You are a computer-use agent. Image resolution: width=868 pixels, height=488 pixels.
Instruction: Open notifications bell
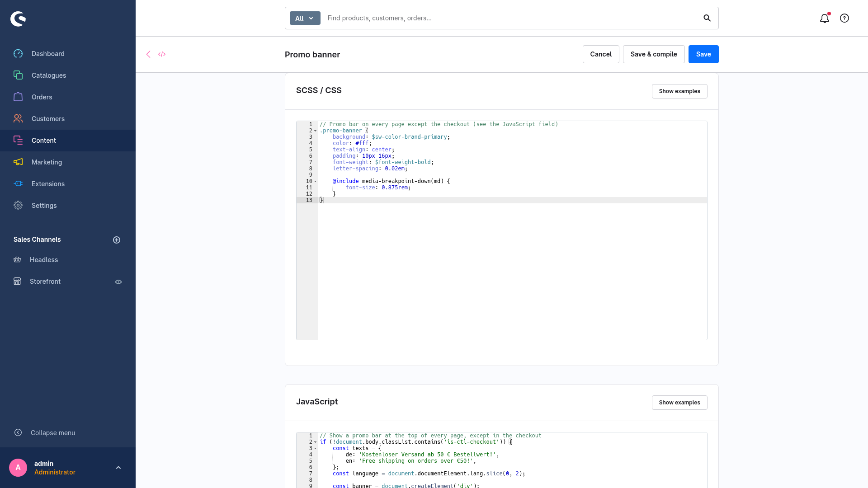click(x=825, y=19)
